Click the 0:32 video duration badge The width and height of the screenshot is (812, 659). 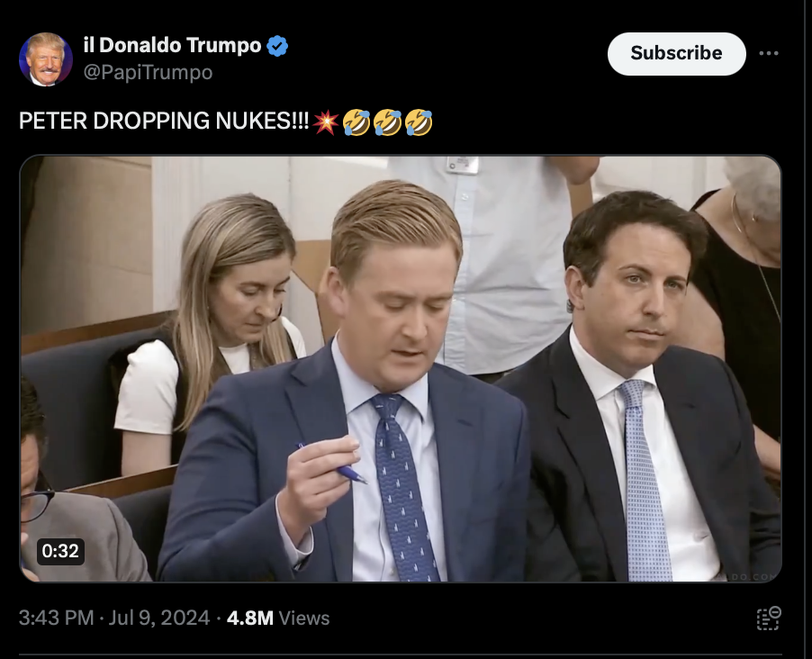pyautogui.click(x=60, y=551)
